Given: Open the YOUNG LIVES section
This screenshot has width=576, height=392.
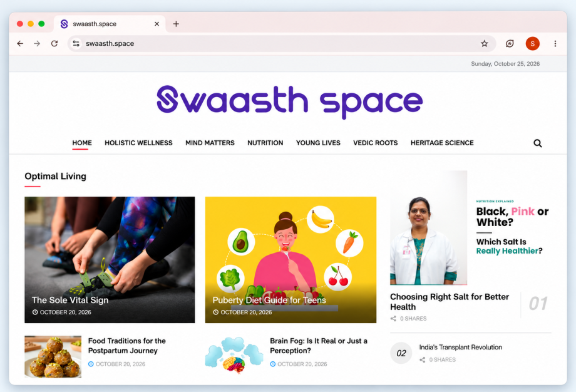Looking at the screenshot, I should [x=318, y=143].
